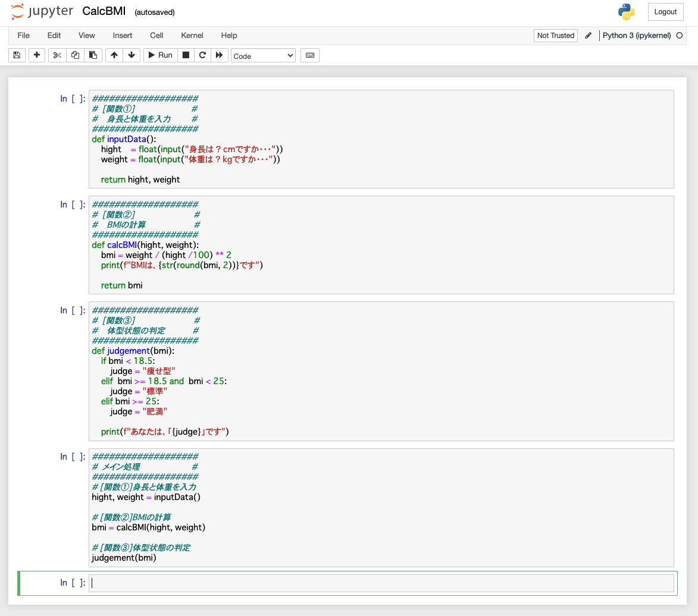Insert a new cell with the plus icon
The height and width of the screenshot is (616, 698).
[x=36, y=55]
